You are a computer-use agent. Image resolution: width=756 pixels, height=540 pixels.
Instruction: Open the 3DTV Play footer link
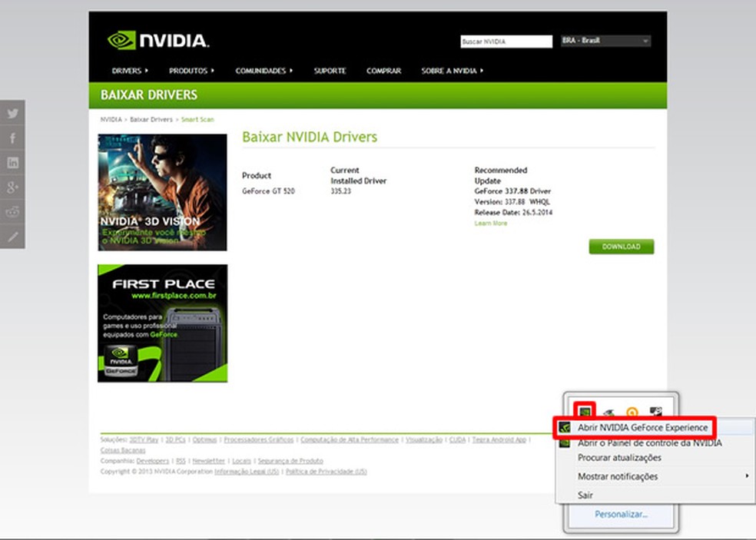tap(144, 439)
